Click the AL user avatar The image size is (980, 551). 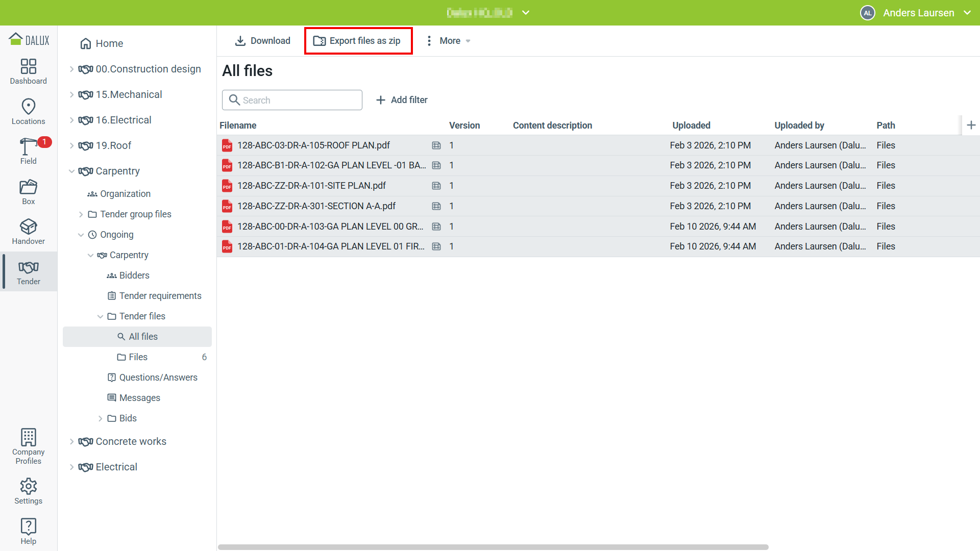coord(868,13)
